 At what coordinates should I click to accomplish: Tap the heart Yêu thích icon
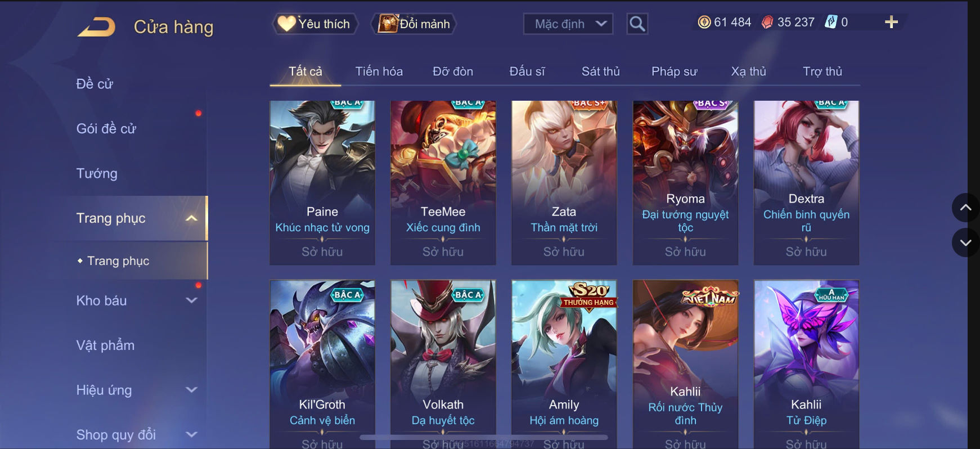286,23
